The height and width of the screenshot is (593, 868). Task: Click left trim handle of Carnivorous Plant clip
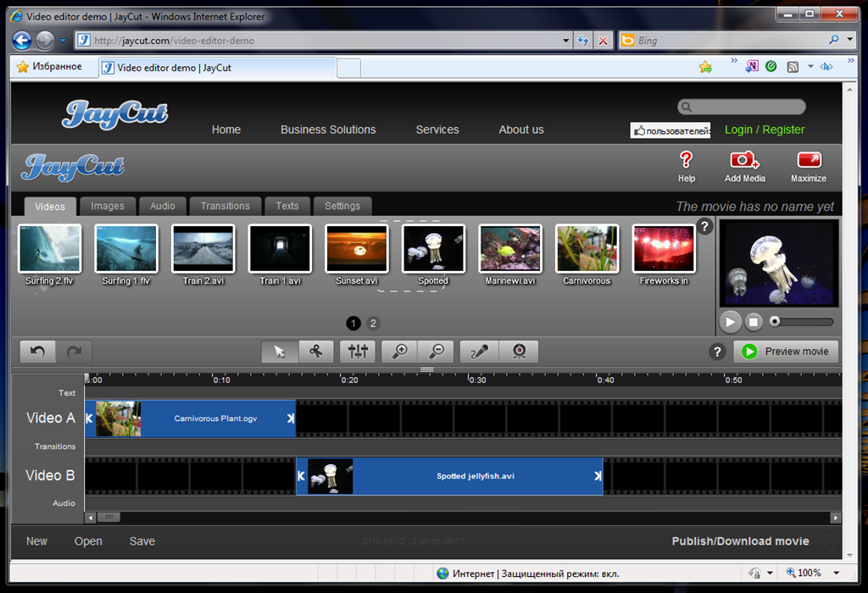tap(89, 418)
